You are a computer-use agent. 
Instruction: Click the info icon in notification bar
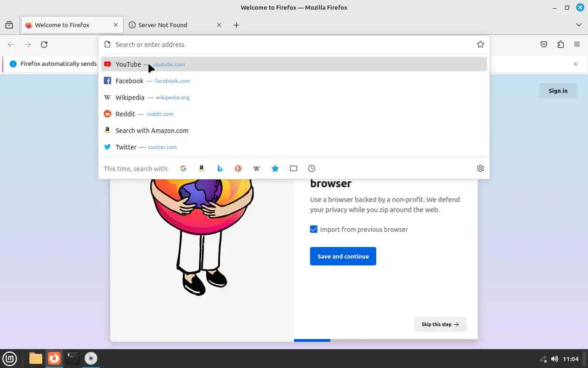coord(13,64)
